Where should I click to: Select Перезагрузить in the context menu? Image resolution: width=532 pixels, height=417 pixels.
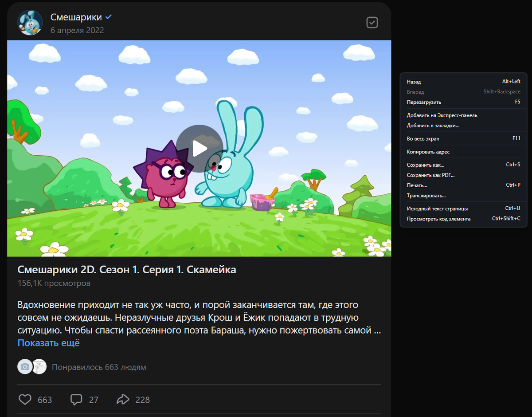pyautogui.click(x=464, y=102)
